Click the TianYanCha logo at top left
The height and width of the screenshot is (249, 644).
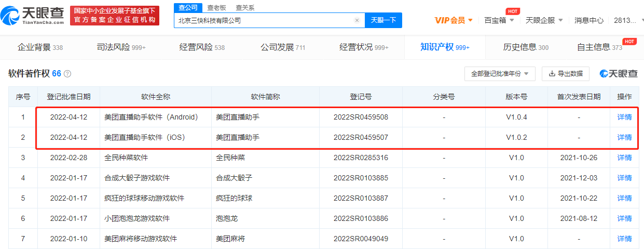click(33, 15)
